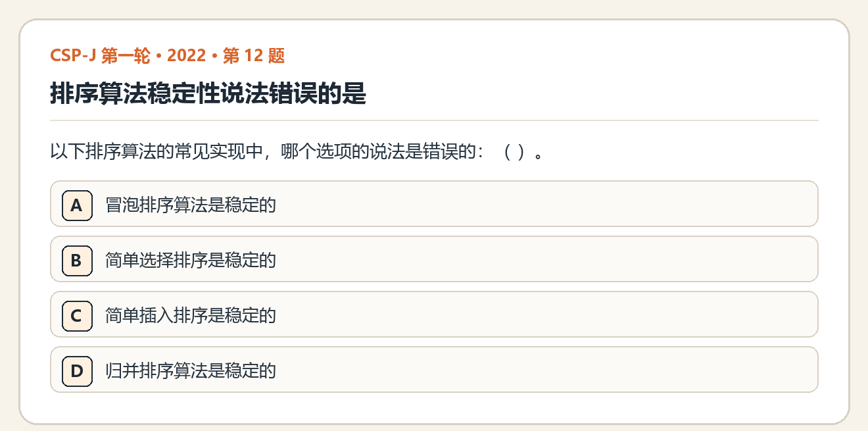The width and height of the screenshot is (868, 431).
Task: Click the letter A badge
Action: point(77,205)
